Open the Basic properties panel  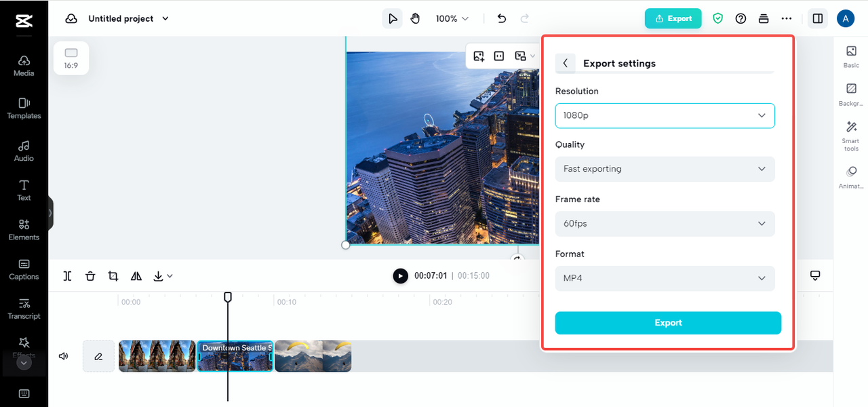click(x=851, y=56)
